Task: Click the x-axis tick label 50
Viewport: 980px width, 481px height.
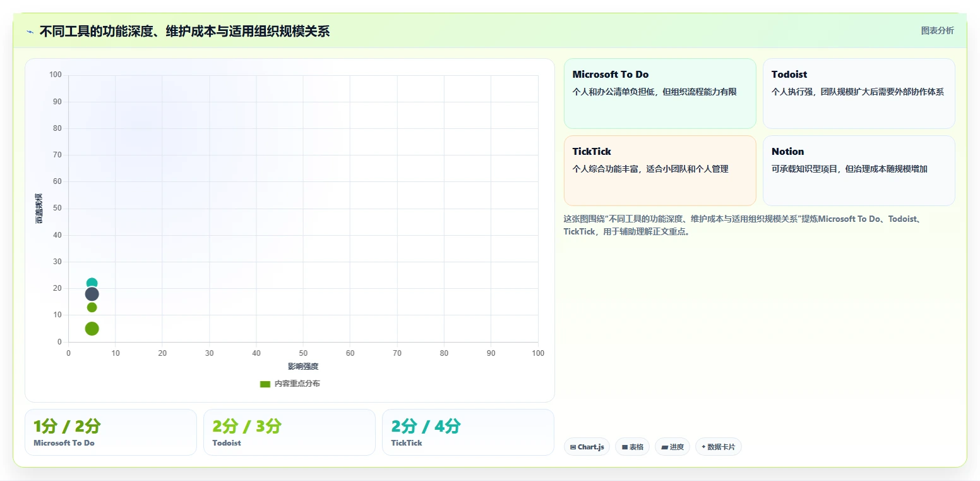Action: click(303, 353)
